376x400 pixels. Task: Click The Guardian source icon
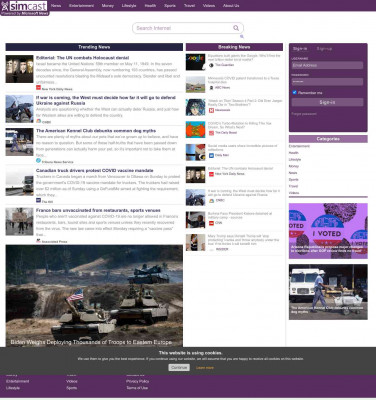click(x=211, y=65)
